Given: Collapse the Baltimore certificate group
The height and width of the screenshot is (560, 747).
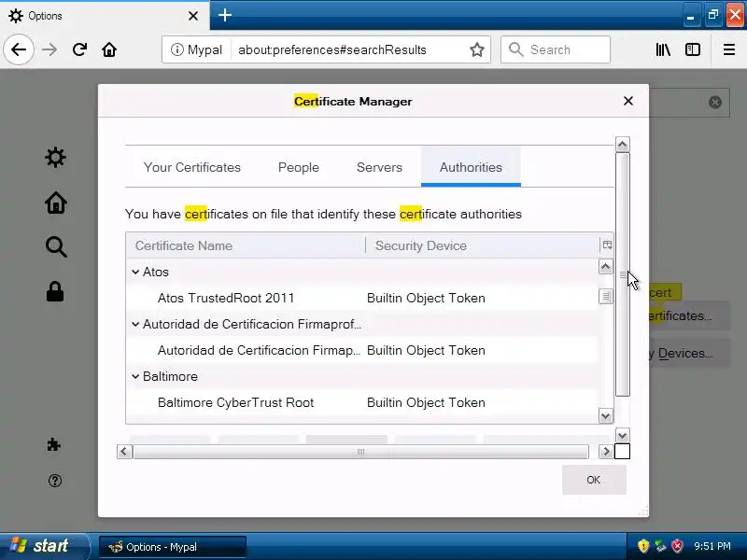Looking at the screenshot, I should (135, 377).
